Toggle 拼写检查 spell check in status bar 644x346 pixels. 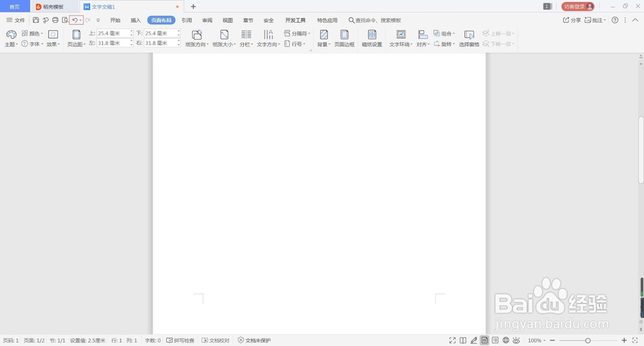[180, 340]
